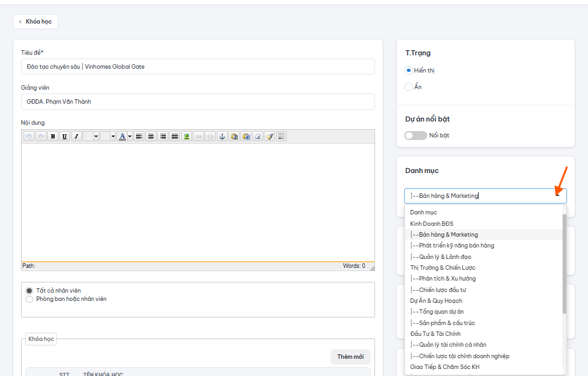Redo the edit in the editor toolbar
The width and height of the screenshot is (588, 376).
(41, 136)
